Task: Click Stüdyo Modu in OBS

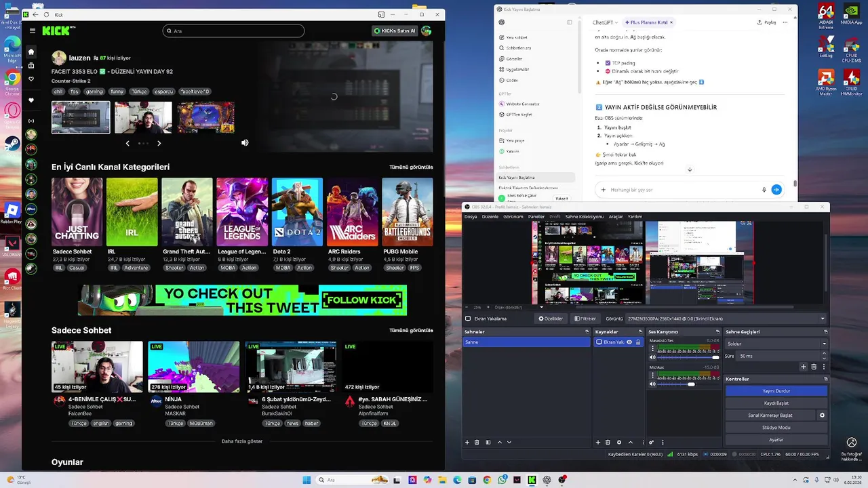Action: tap(776, 428)
